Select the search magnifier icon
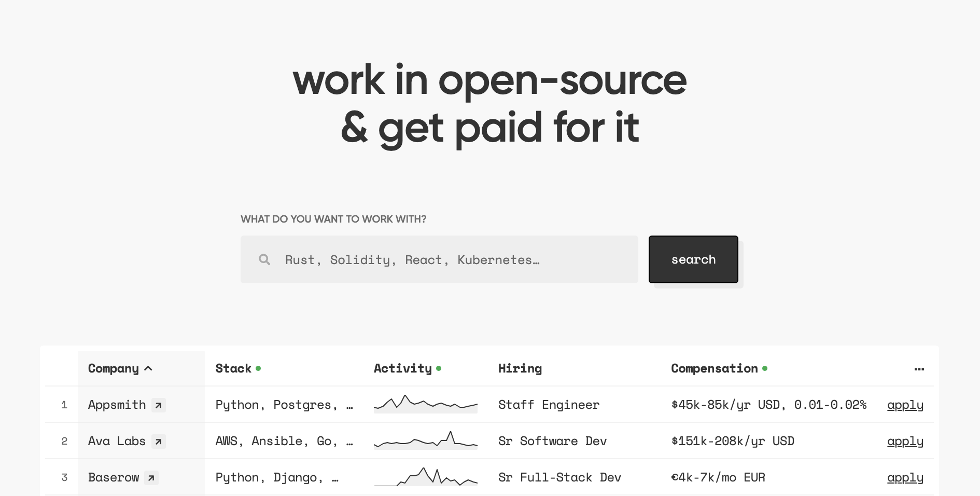This screenshot has width=980, height=496. pyautogui.click(x=264, y=259)
